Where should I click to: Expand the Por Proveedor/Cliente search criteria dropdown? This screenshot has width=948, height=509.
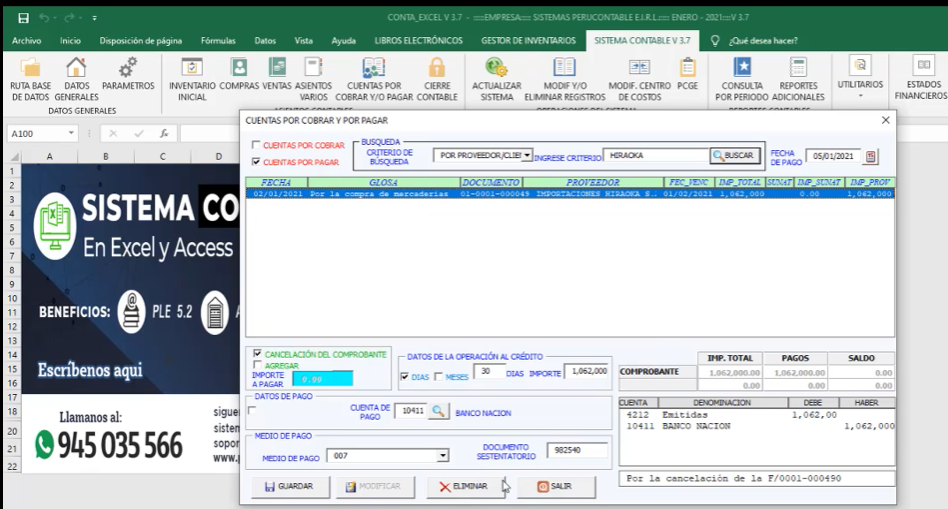(527, 156)
